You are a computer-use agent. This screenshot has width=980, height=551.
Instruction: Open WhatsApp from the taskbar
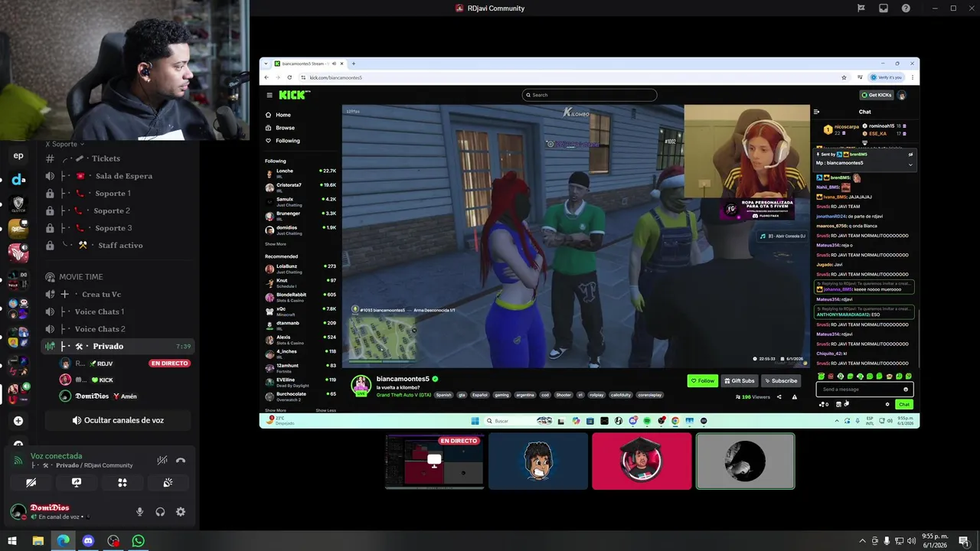coord(138,541)
